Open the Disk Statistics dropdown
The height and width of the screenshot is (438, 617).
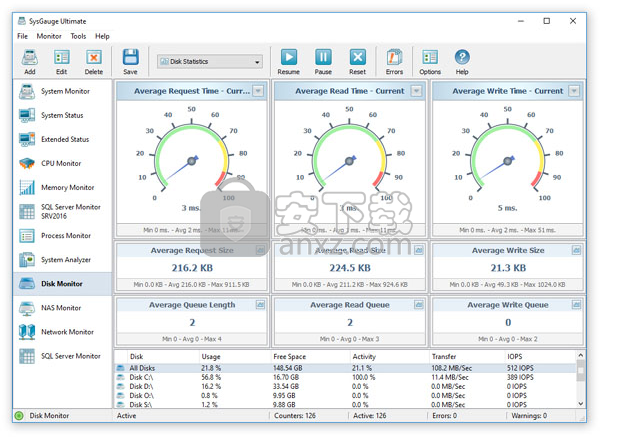[x=210, y=62]
